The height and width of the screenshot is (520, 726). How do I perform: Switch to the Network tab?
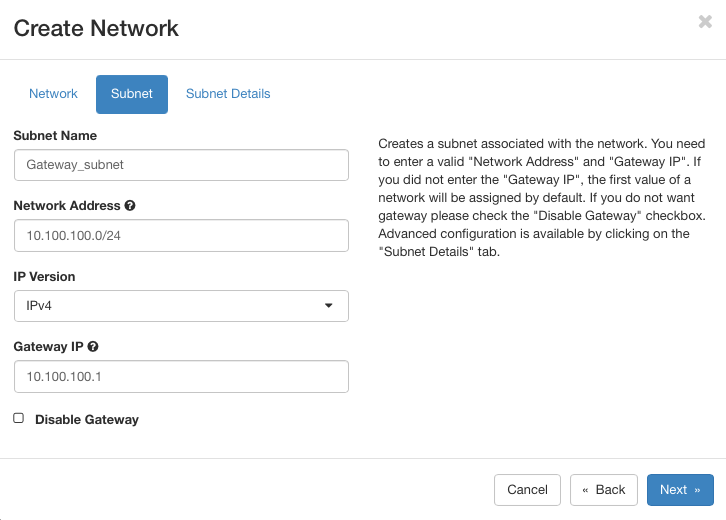pos(53,94)
